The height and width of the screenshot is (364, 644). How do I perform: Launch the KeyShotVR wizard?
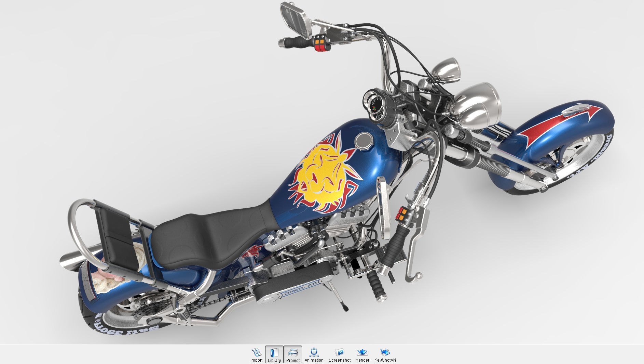[x=385, y=354]
